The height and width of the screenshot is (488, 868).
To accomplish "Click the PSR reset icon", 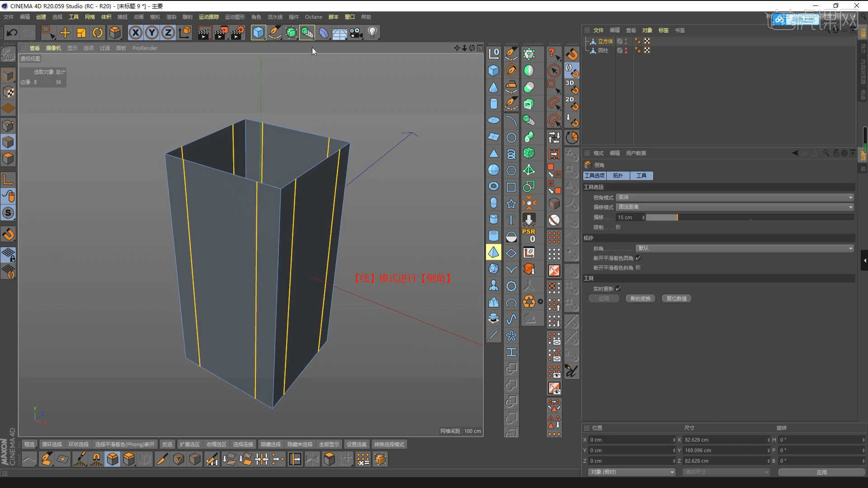I will tap(528, 235).
